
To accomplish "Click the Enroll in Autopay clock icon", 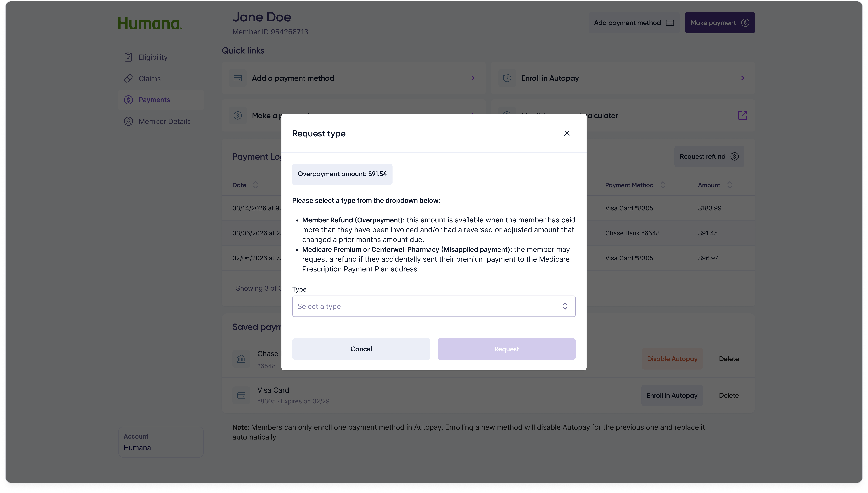I will click(507, 78).
